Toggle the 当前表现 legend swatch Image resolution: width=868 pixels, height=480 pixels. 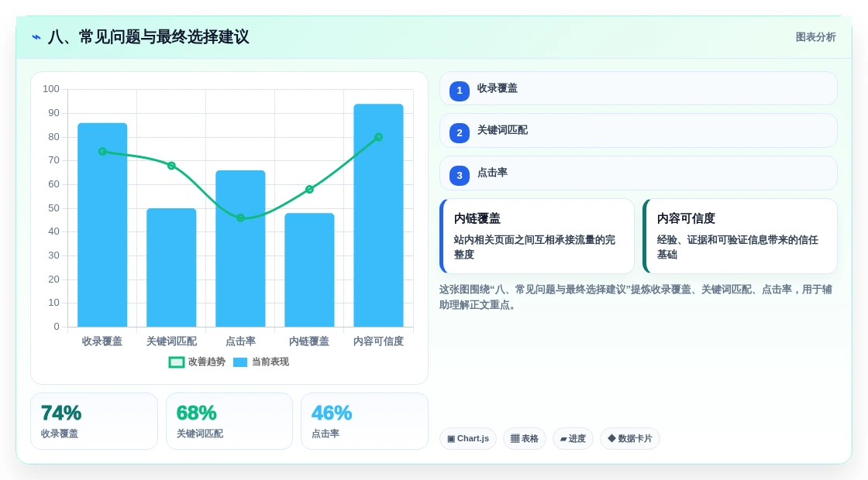coord(240,362)
